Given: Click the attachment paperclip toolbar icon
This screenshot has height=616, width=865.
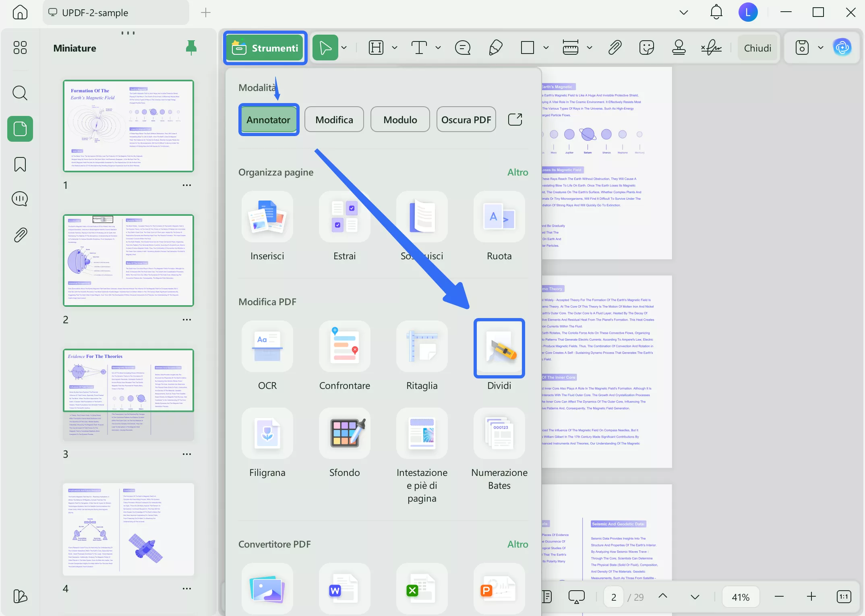Looking at the screenshot, I should tap(615, 48).
